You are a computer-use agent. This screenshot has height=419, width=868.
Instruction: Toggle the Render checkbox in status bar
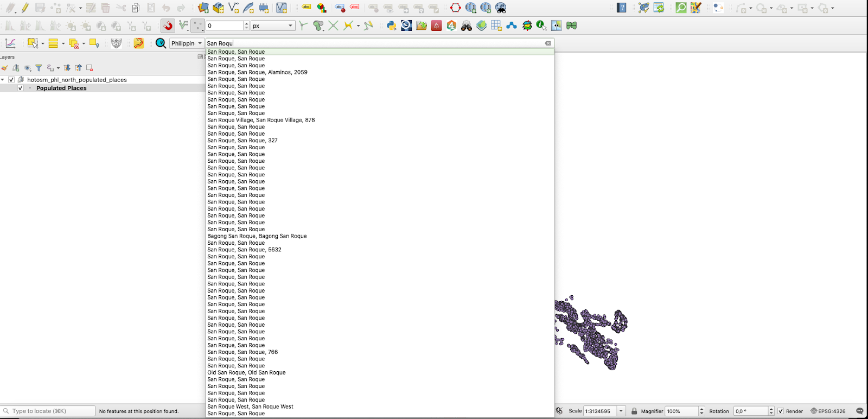(781, 411)
